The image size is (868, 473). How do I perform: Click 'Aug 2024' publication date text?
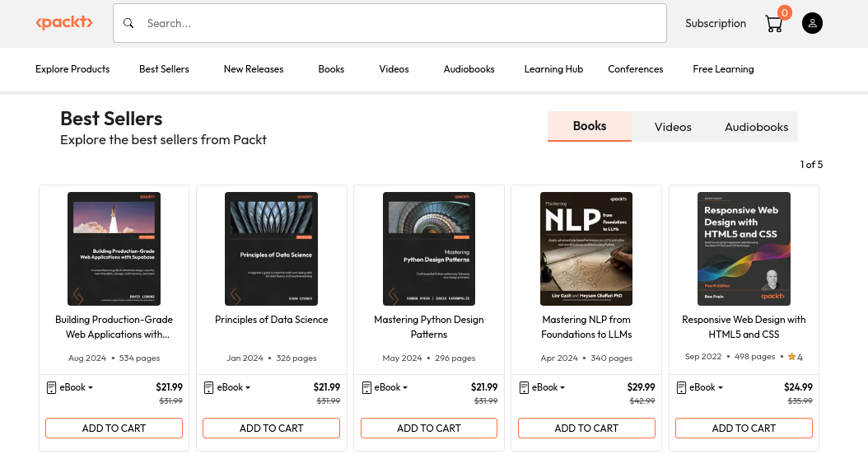tap(87, 358)
